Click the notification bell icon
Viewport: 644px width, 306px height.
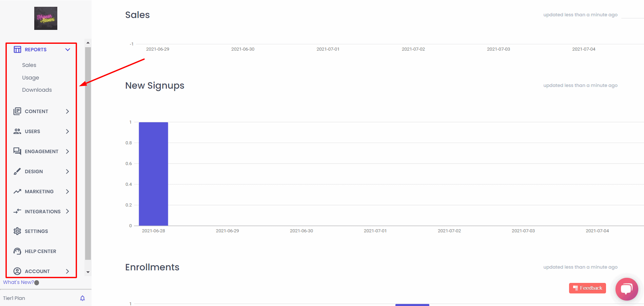82,298
